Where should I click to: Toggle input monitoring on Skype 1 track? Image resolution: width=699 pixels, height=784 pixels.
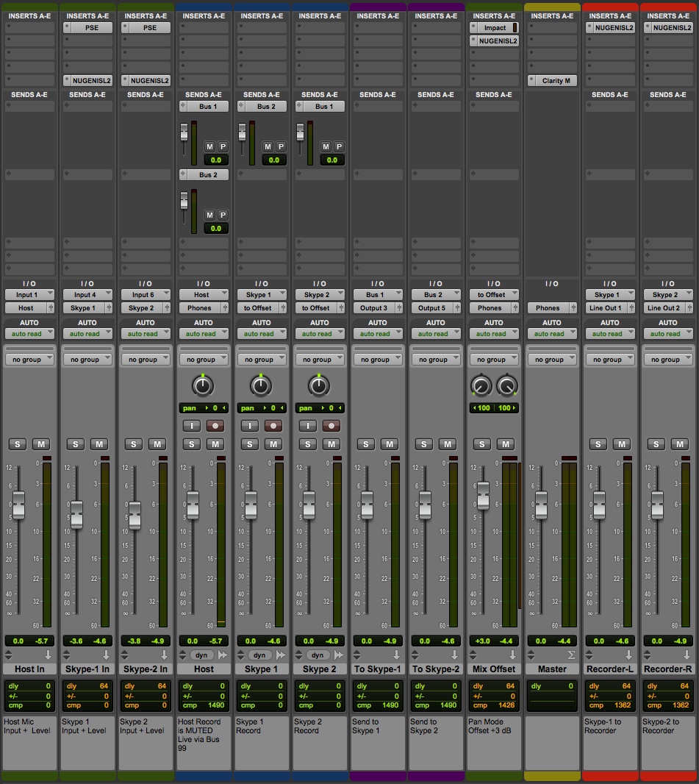pyautogui.click(x=250, y=426)
